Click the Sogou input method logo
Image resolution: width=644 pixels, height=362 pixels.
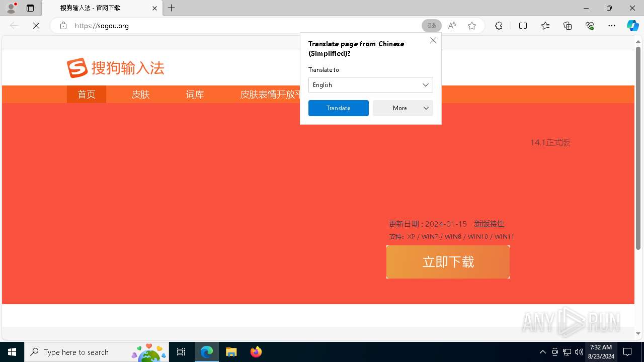tap(116, 68)
